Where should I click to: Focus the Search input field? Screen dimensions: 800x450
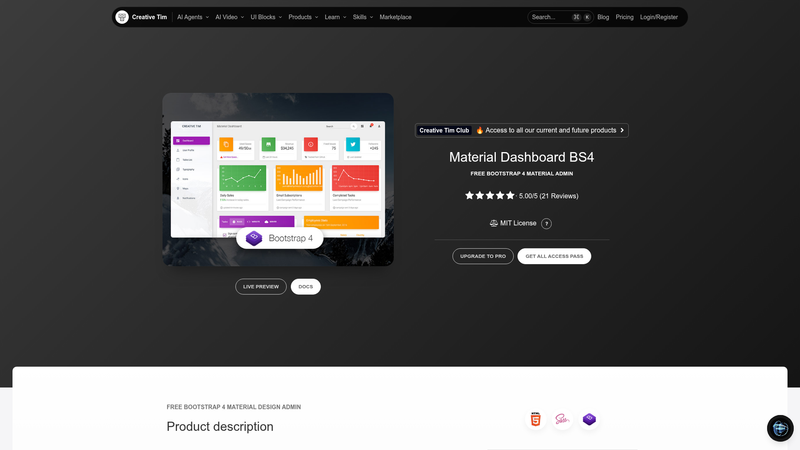[560, 17]
